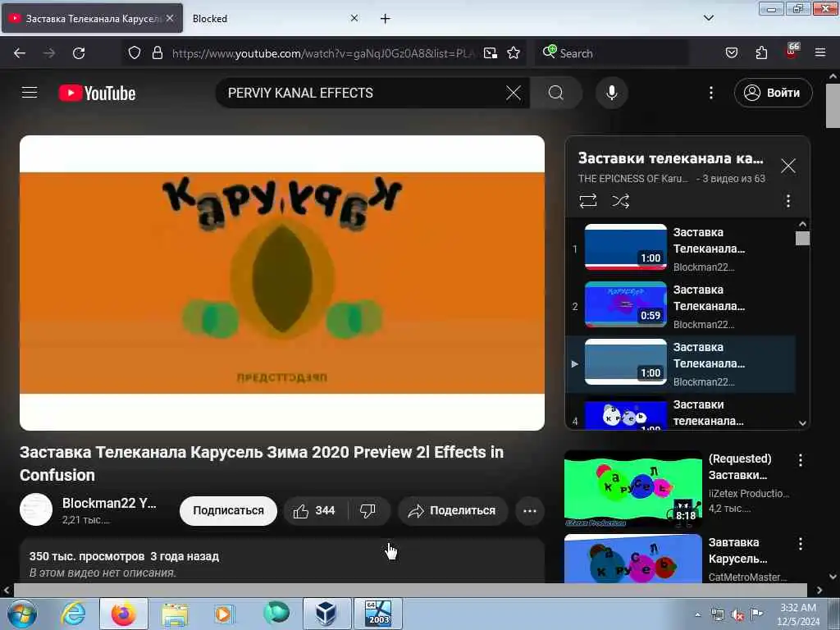
Task: Launch Internet Explorer from taskbar
Action: tap(73, 614)
